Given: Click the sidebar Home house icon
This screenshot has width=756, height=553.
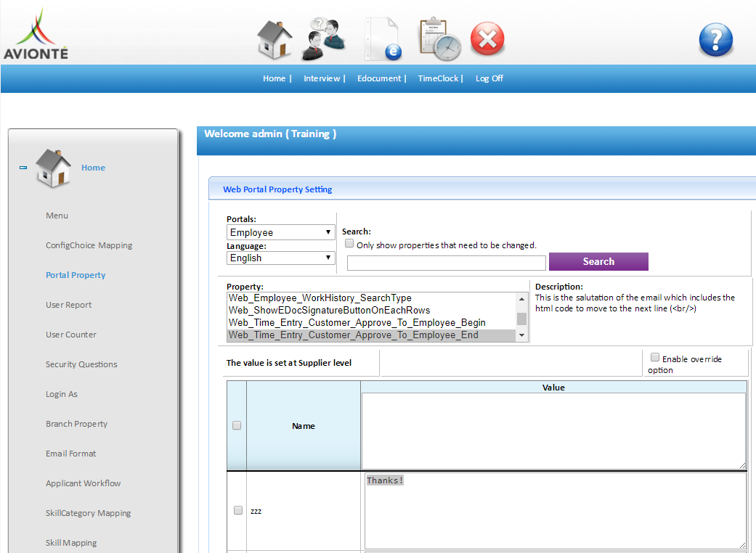Looking at the screenshot, I should (x=53, y=168).
